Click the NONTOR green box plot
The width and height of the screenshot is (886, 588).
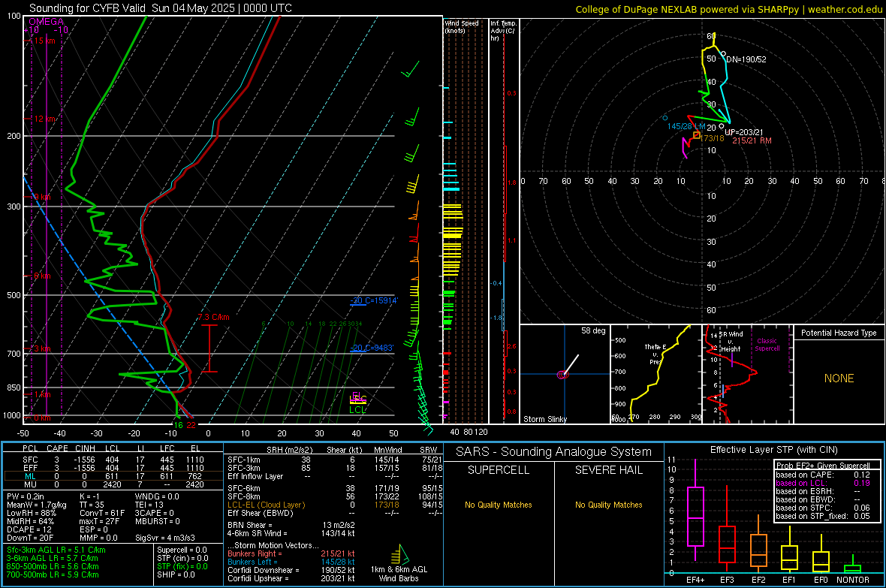coord(852,567)
